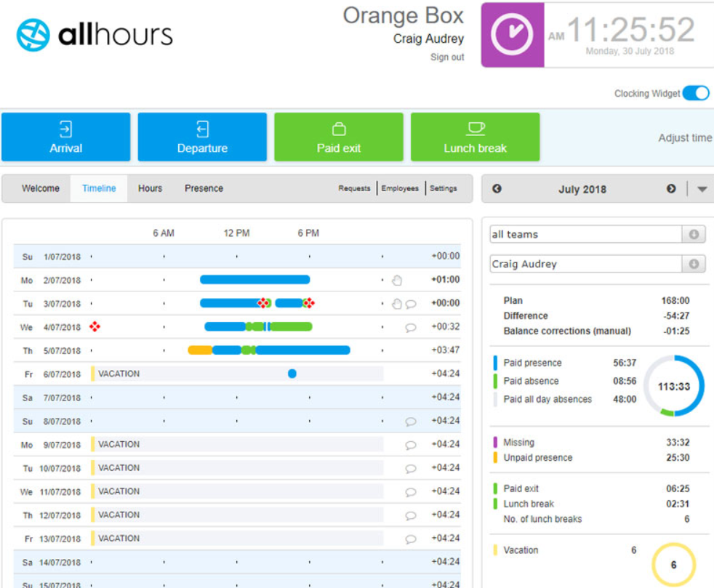714x588 pixels.
Task: Click the allhours globe logo
Action: click(33, 35)
